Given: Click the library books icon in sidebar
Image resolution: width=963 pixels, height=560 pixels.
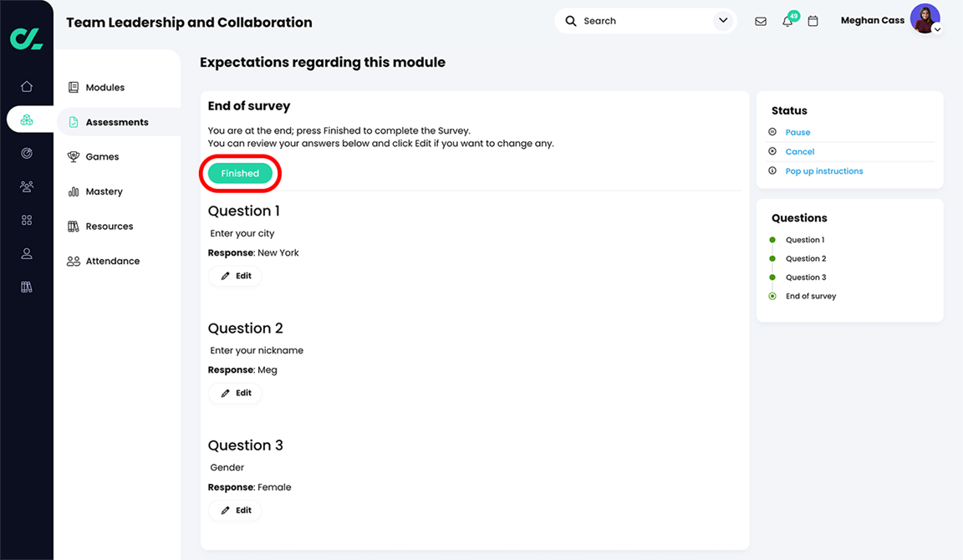Looking at the screenshot, I should click(x=26, y=287).
